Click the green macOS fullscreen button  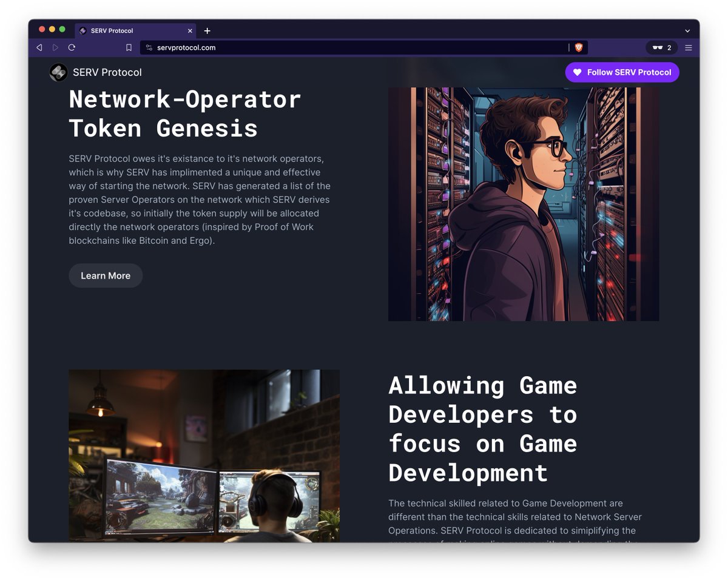click(x=62, y=29)
